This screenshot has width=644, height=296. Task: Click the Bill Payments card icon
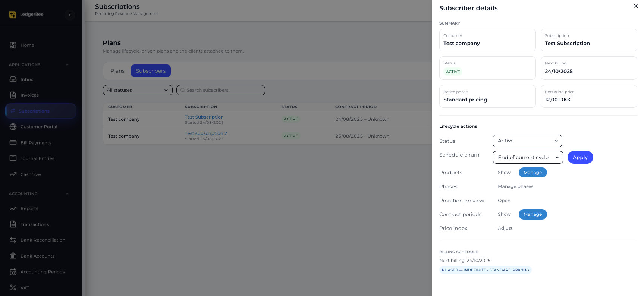tap(13, 143)
